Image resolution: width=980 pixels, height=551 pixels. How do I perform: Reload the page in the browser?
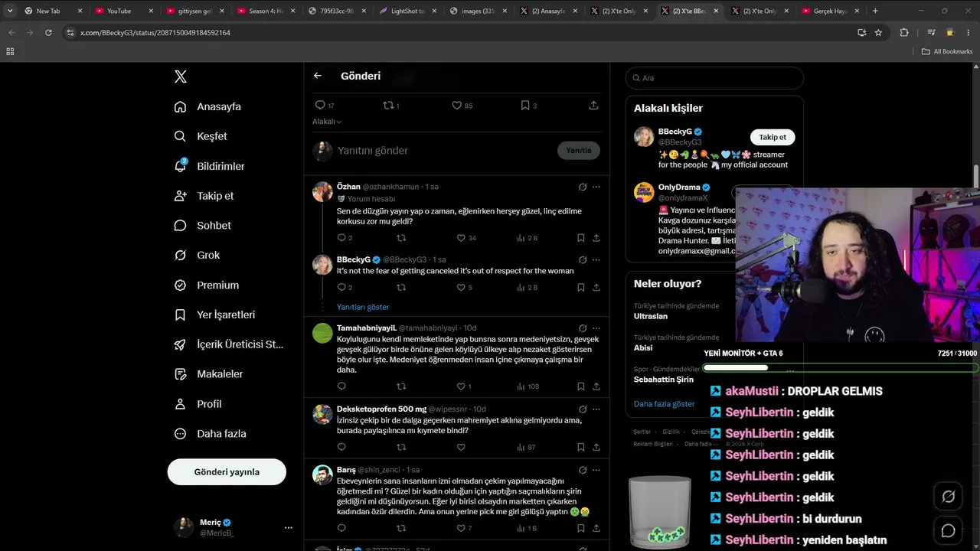pyautogui.click(x=48, y=33)
